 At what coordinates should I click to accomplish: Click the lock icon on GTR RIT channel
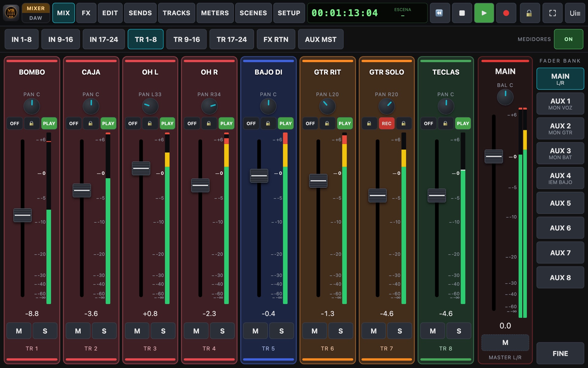coord(327,123)
